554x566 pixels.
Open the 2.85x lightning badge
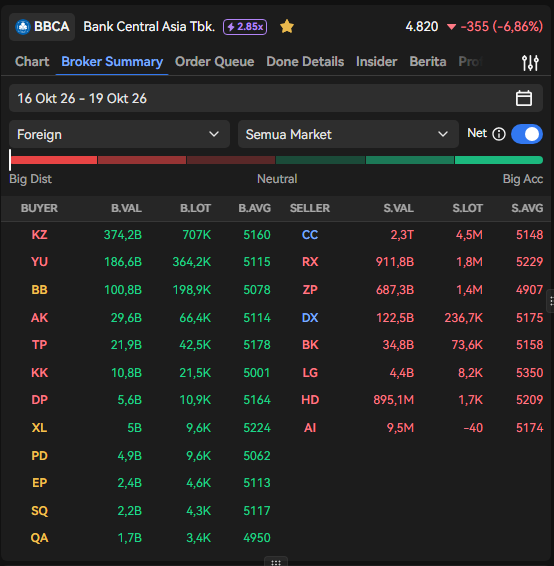click(x=245, y=27)
